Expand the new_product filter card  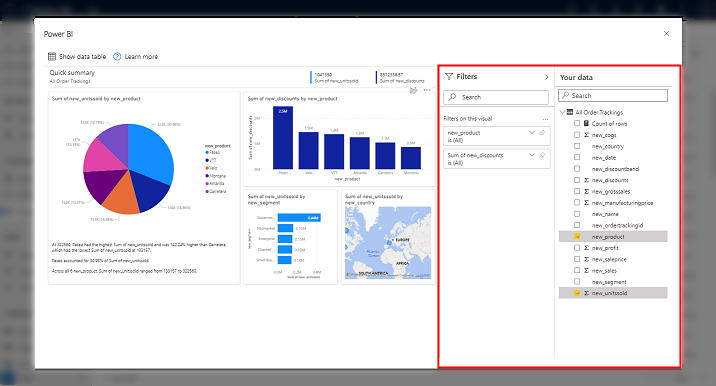(x=532, y=132)
